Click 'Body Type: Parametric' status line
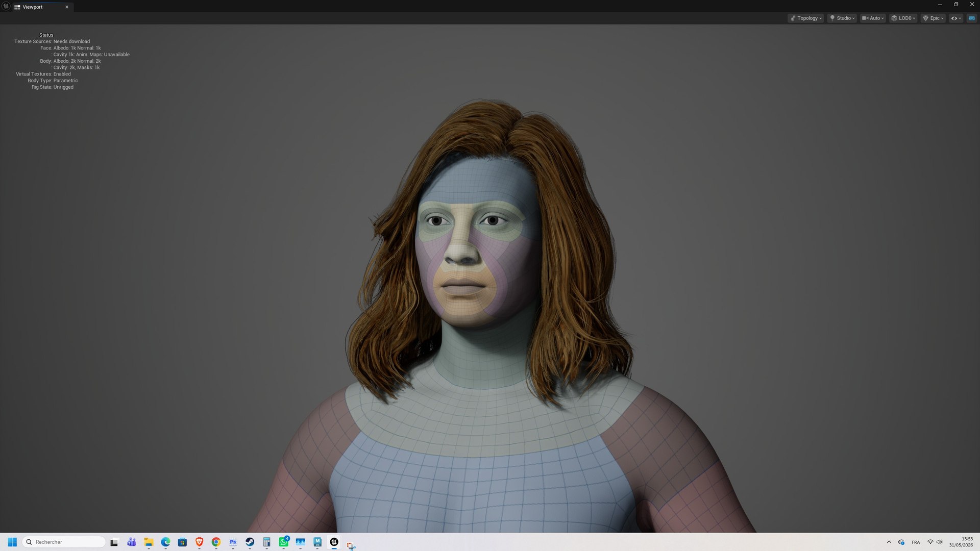 tap(53, 81)
